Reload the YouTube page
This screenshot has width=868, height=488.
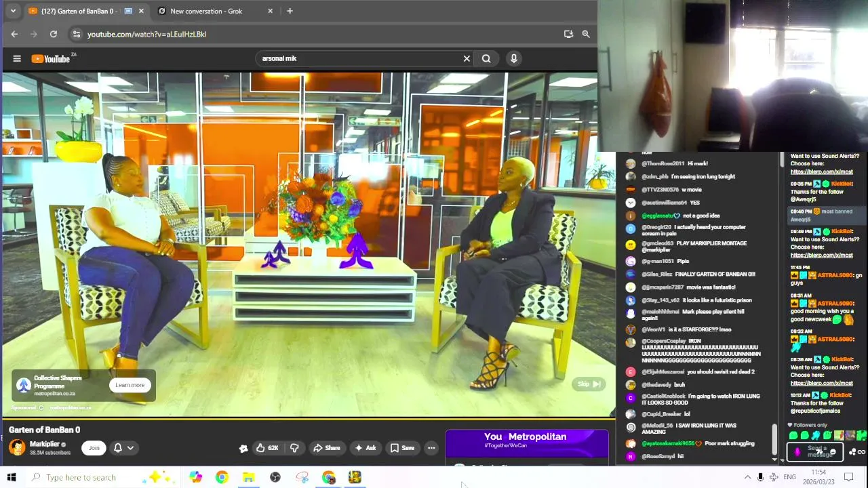(x=54, y=34)
